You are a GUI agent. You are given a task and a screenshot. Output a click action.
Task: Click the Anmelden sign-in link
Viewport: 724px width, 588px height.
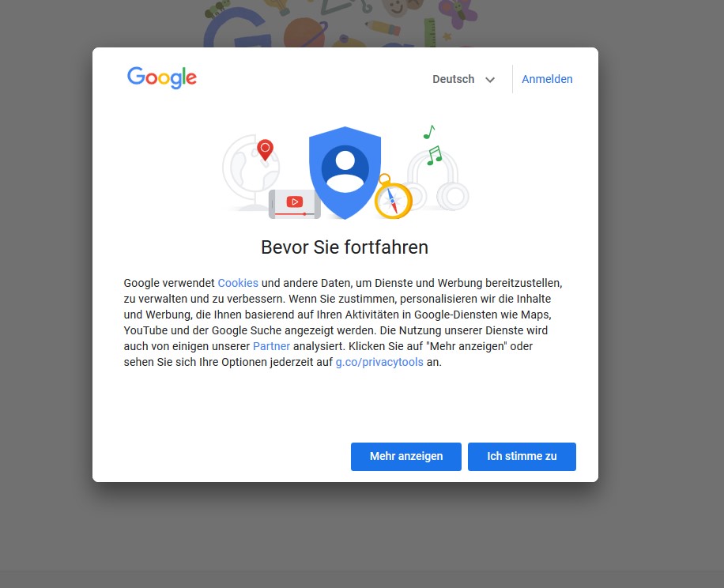coord(547,79)
